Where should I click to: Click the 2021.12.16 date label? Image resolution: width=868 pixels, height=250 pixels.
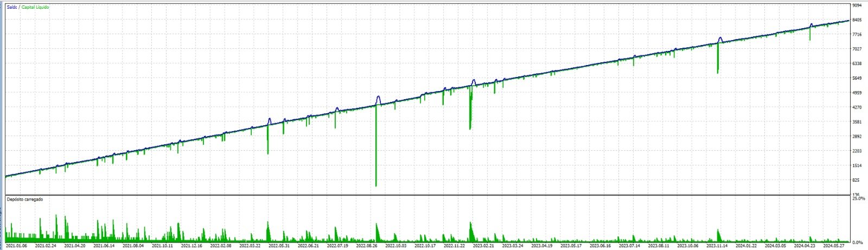[x=192, y=246]
